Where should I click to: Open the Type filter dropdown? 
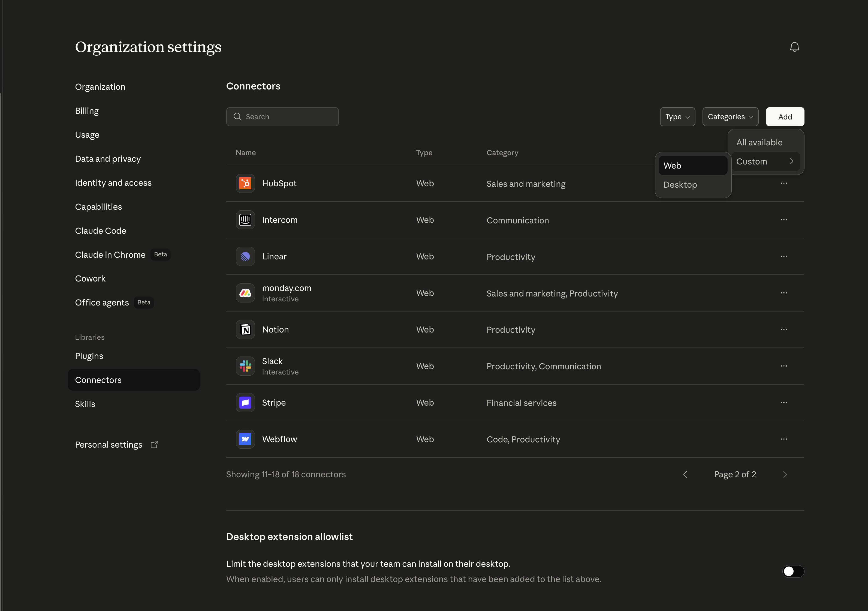677,117
